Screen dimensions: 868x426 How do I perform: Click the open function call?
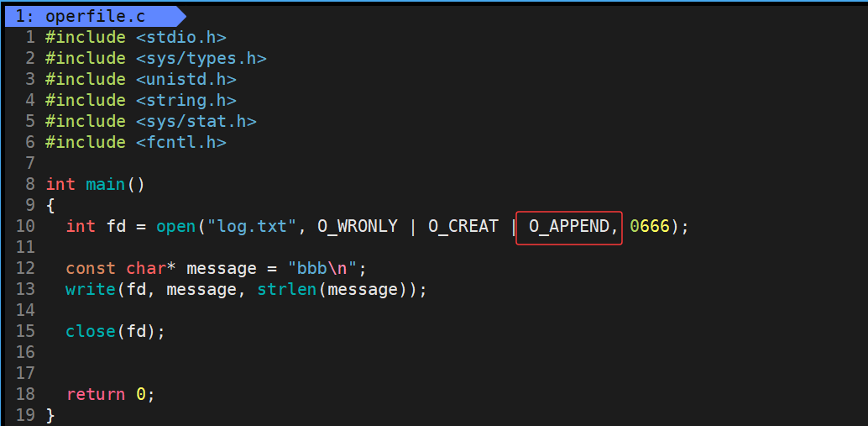coord(175,227)
